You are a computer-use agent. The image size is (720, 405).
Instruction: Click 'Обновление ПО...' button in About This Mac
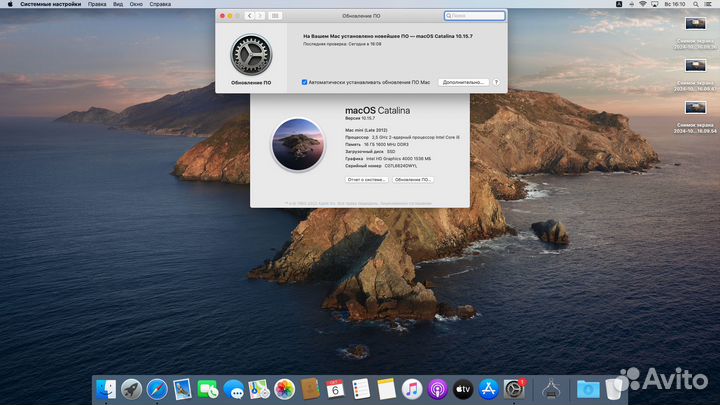point(413,180)
